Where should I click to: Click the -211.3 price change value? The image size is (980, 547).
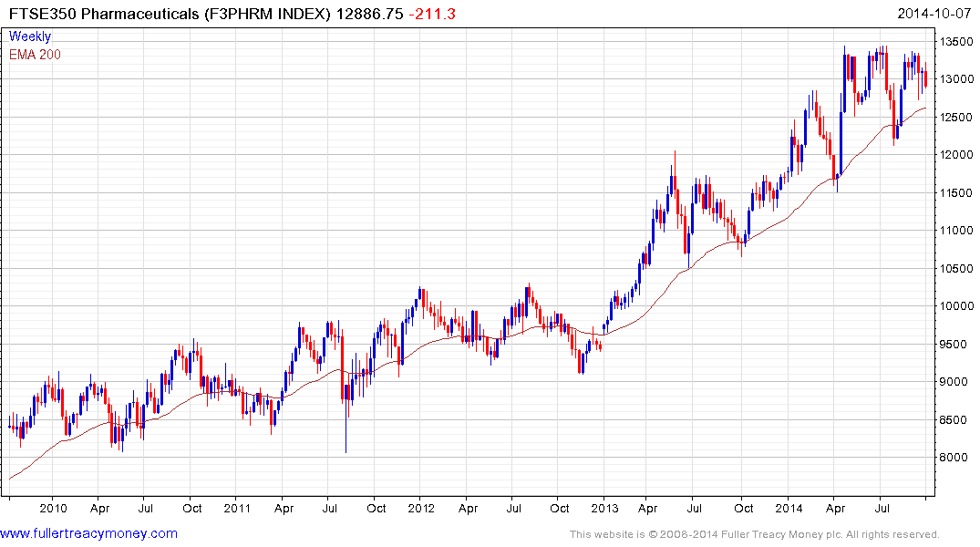(x=432, y=14)
